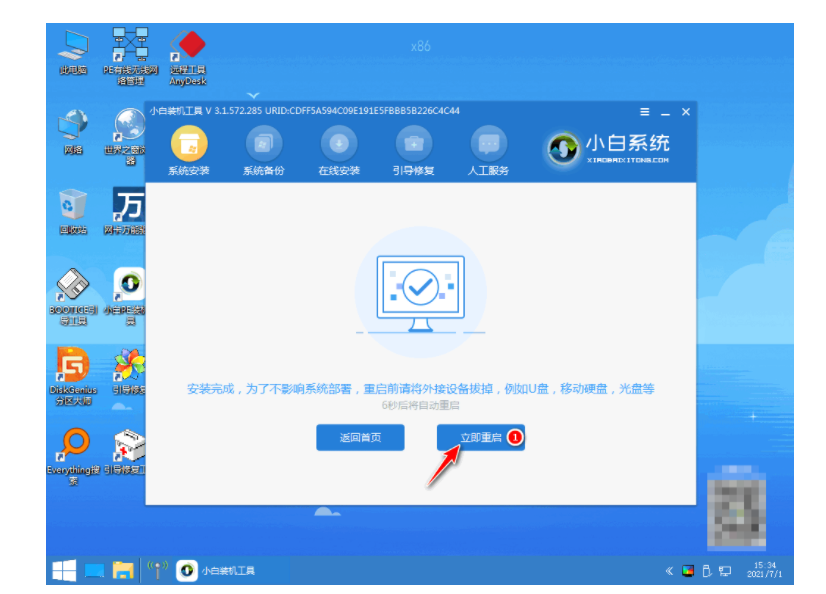Open the 系统安装 tab icon
The width and height of the screenshot is (826, 594).
[189, 144]
